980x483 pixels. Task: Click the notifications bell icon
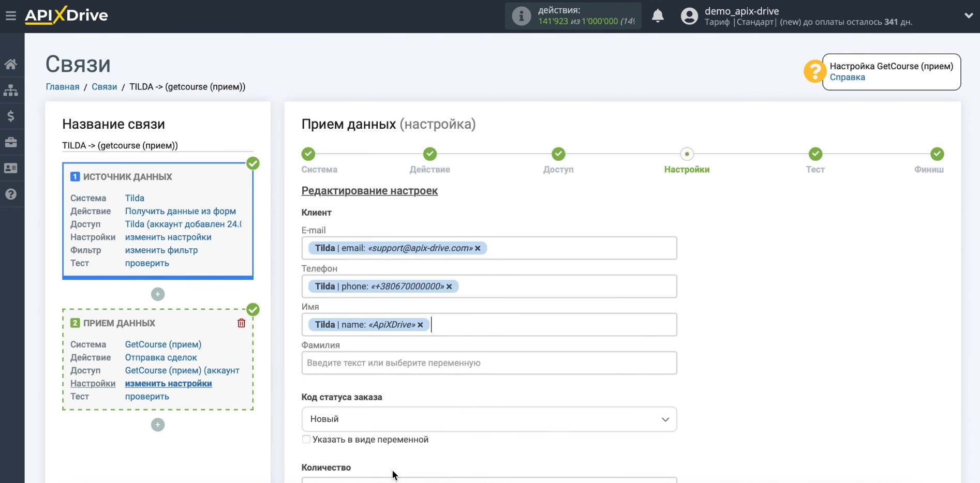point(658,16)
